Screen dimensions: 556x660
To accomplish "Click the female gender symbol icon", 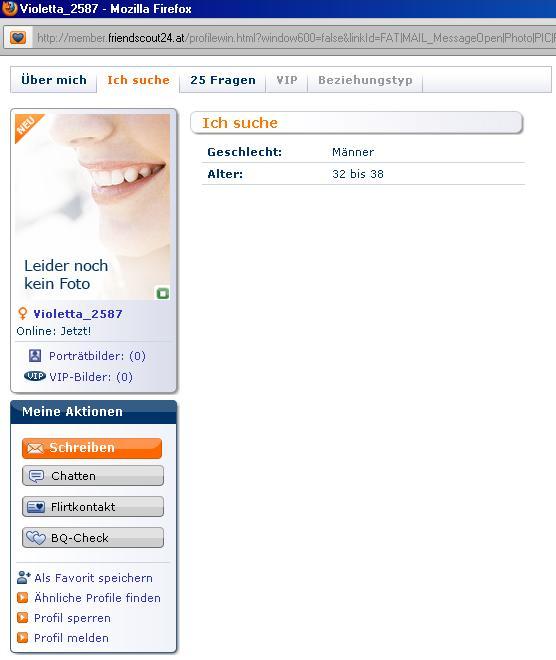I will (23, 314).
